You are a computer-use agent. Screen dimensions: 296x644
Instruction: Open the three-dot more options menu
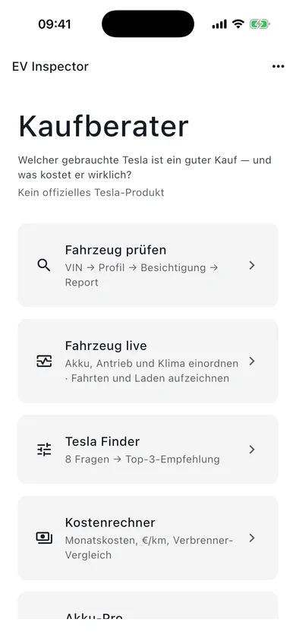pos(278,67)
